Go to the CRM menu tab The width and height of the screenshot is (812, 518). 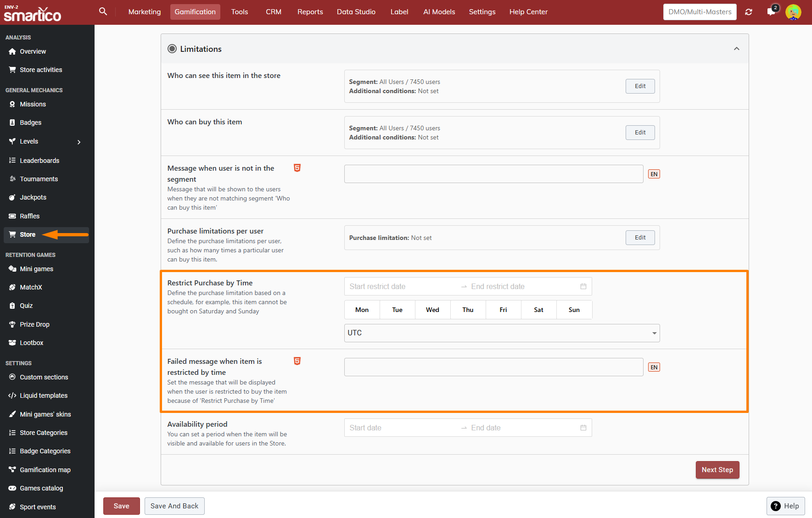point(273,12)
